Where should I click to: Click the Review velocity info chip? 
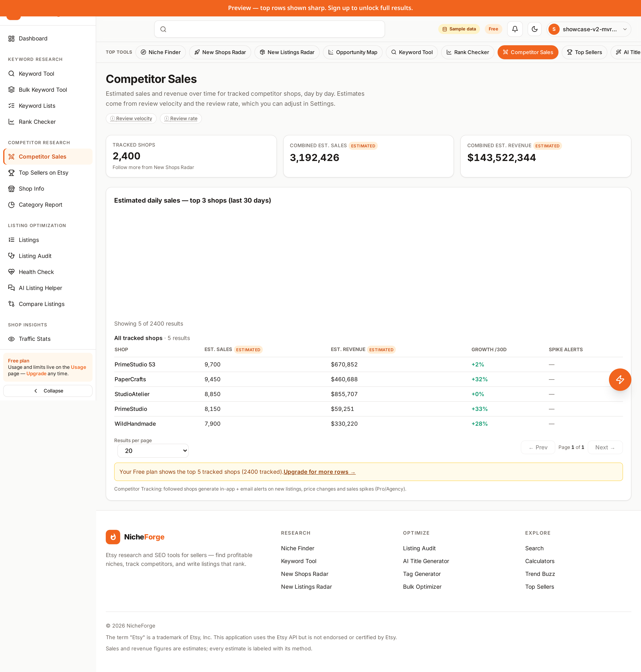tap(131, 119)
